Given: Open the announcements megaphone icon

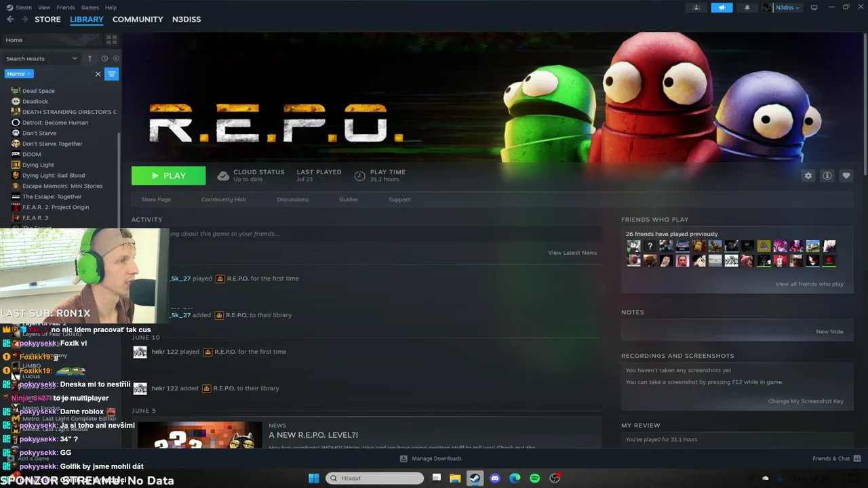Looking at the screenshot, I should (x=722, y=7).
